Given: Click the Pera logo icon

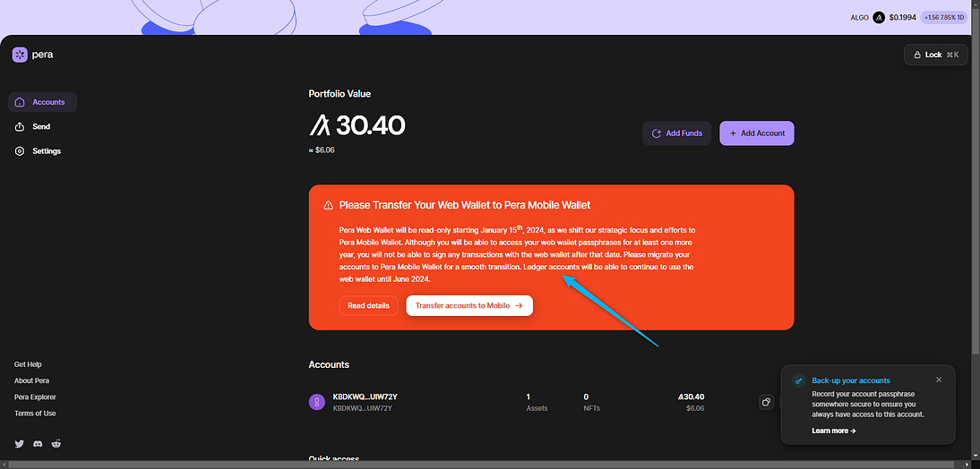Looking at the screenshot, I should click(x=20, y=55).
